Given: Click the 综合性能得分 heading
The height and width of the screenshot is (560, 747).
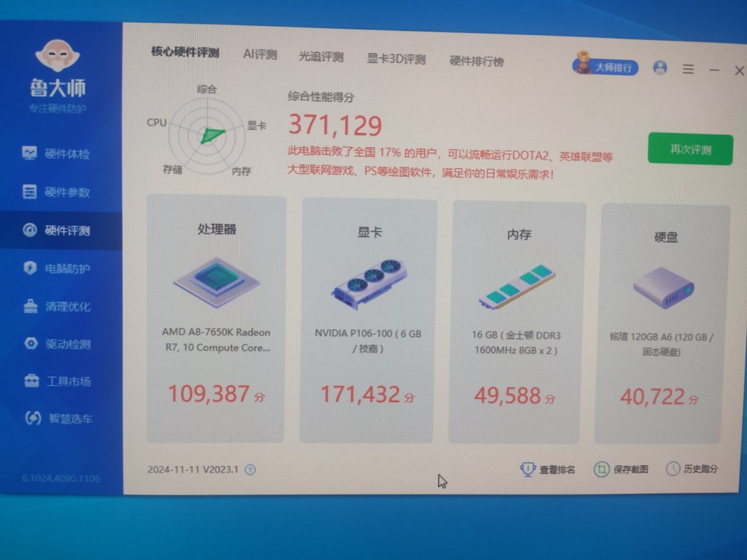Looking at the screenshot, I should pyautogui.click(x=320, y=97).
